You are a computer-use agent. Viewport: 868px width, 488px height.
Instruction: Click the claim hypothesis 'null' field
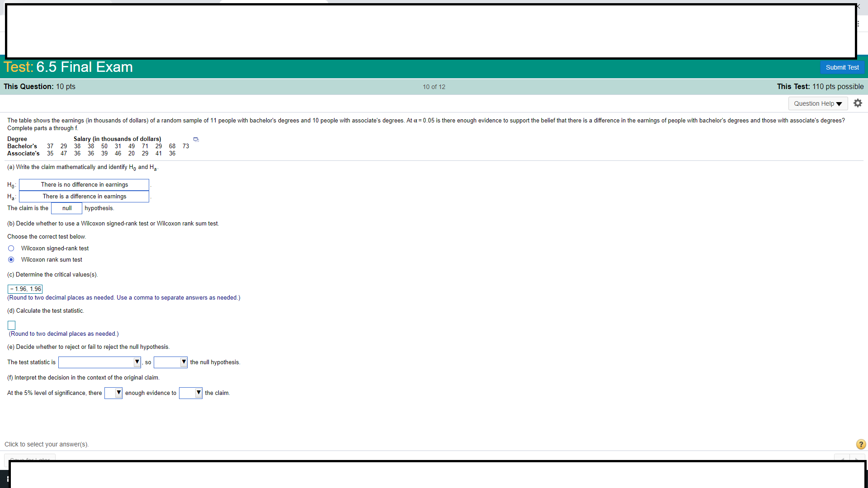tap(66, 208)
